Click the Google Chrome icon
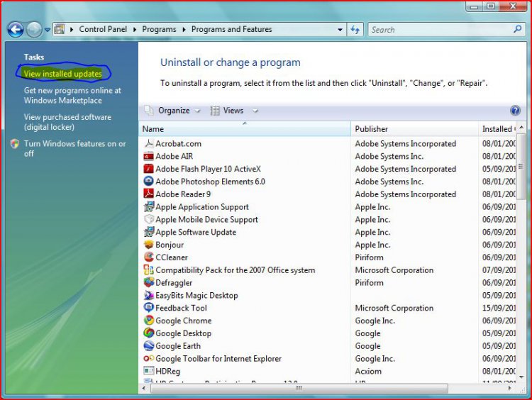The width and height of the screenshot is (532, 400). [148, 321]
